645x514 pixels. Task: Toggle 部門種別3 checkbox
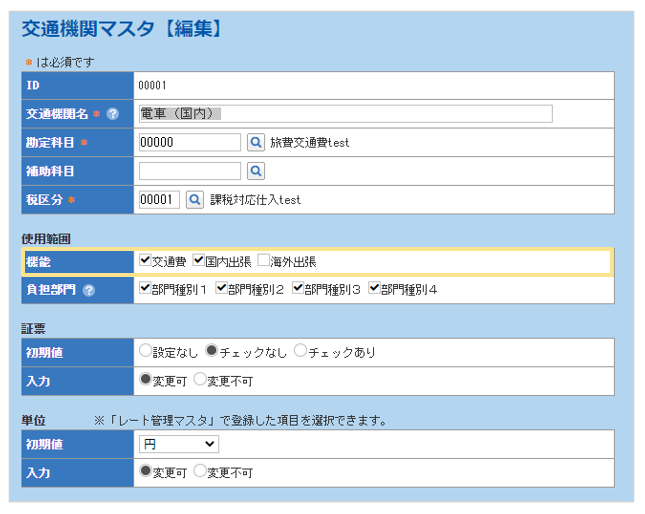pos(299,290)
